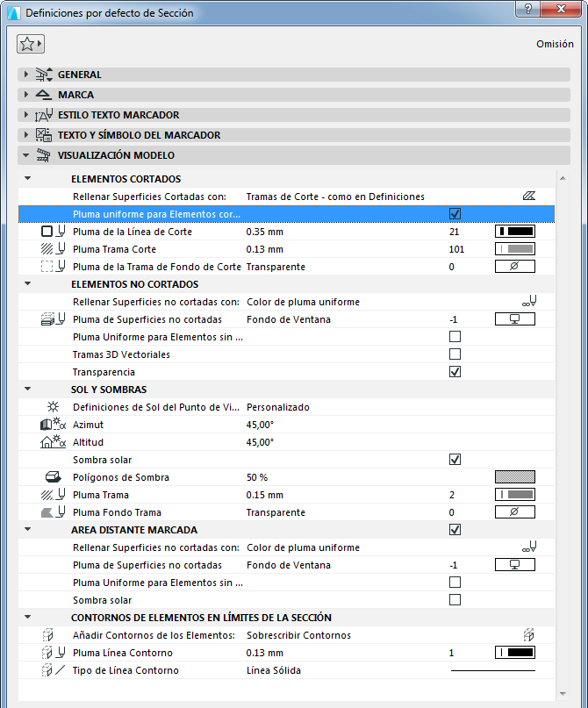The width and height of the screenshot is (588, 708).
Task: Click the Pluma Línea Contorno icon
Action: coord(54,653)
